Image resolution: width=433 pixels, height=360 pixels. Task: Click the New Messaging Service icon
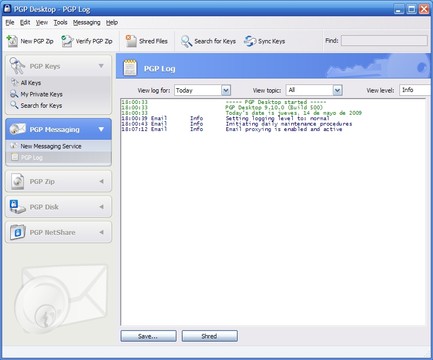[x=14, y=146]
